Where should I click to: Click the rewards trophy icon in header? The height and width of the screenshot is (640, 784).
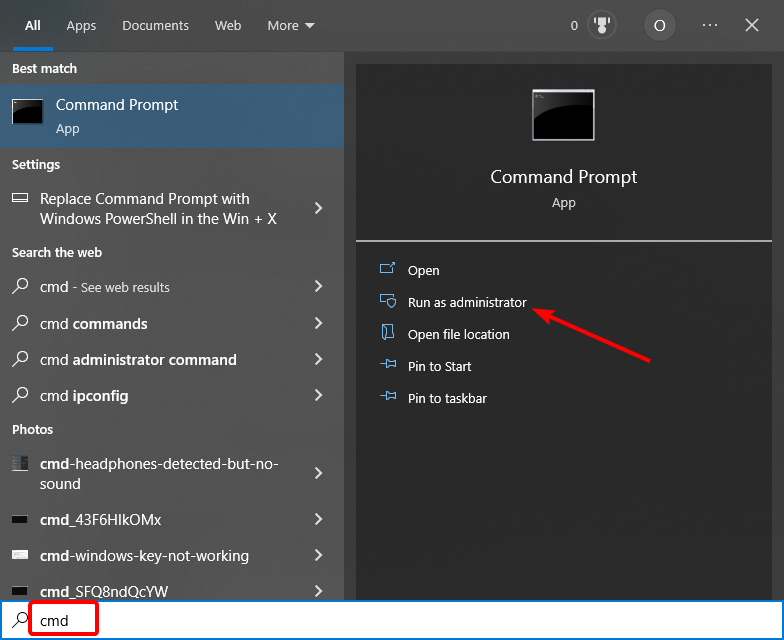(603, 26)
